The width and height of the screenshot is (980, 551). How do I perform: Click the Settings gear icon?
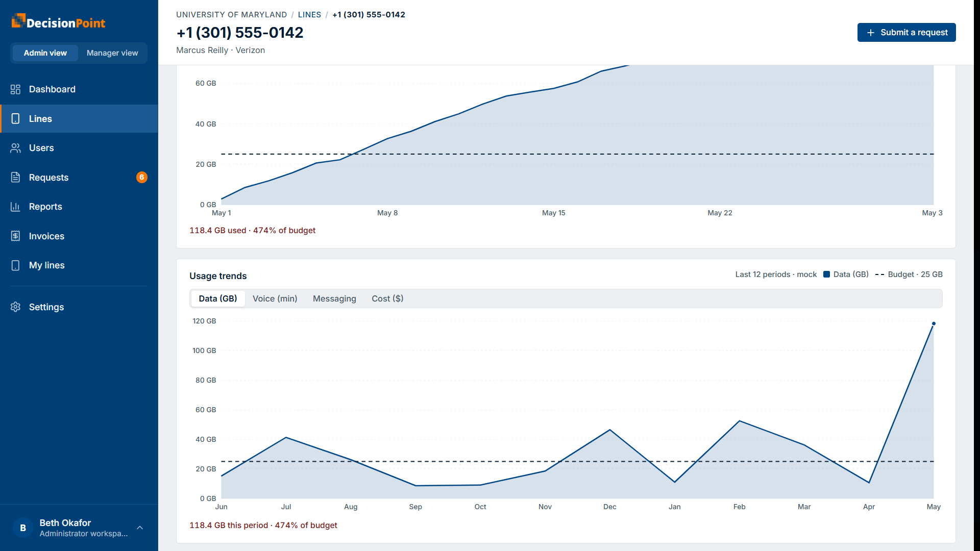[15, 307]
